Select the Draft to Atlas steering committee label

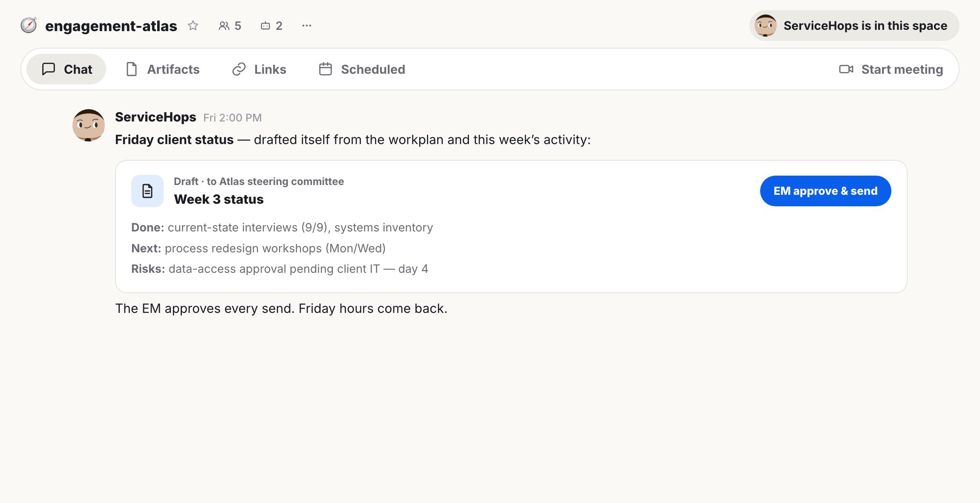tap(259, 182)
